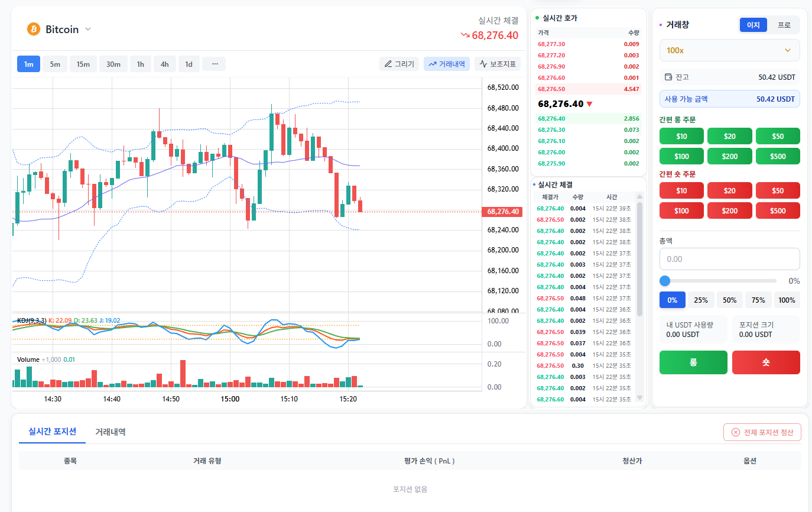Open the 그리기 drawing pencil tool
The width and height of the screenshot is (812, 512).
click(388, 64)
